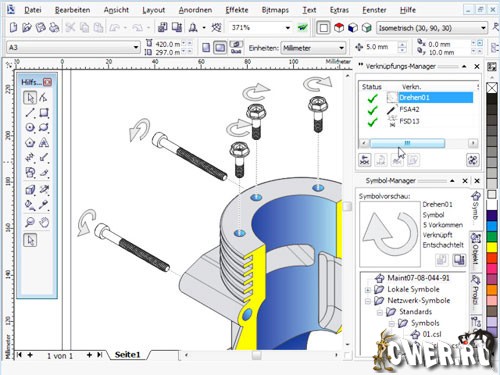Image resolution: width=500 pixels, height=375 pixels.
Task: Select the arrow Pick tool in toolbox
Action: [x=30, y=98]
